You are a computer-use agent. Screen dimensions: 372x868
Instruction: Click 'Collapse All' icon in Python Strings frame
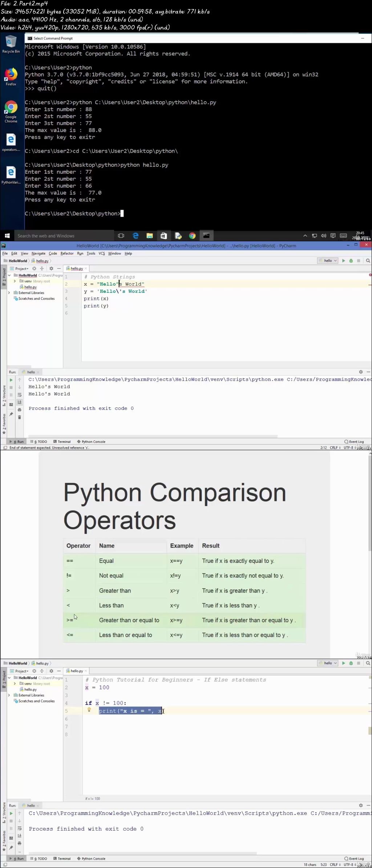point(42,269)
